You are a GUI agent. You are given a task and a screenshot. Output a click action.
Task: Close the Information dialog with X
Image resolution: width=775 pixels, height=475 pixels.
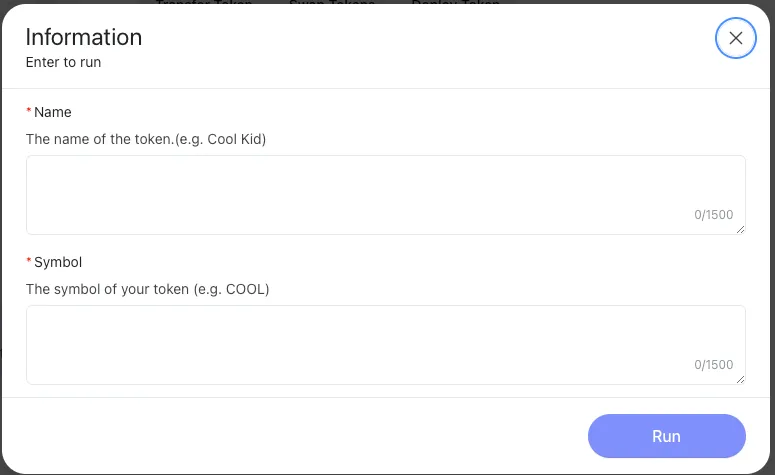pyautogui.click(x=736, y=38)
